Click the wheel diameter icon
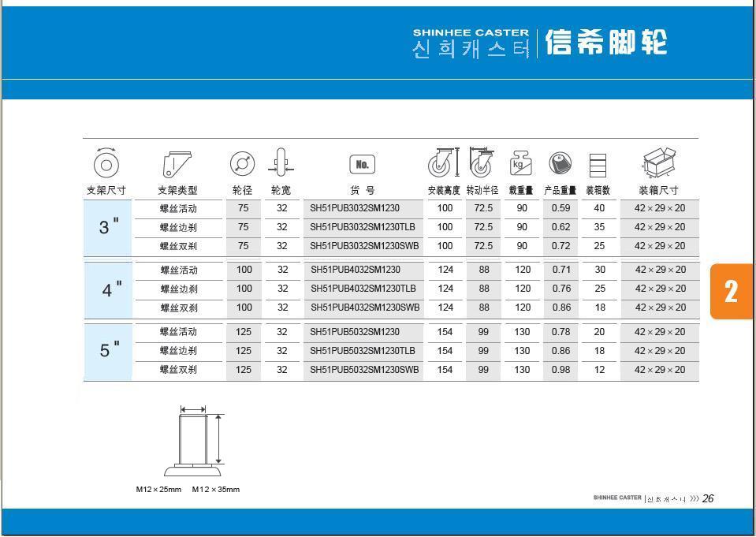 point(242,164)
